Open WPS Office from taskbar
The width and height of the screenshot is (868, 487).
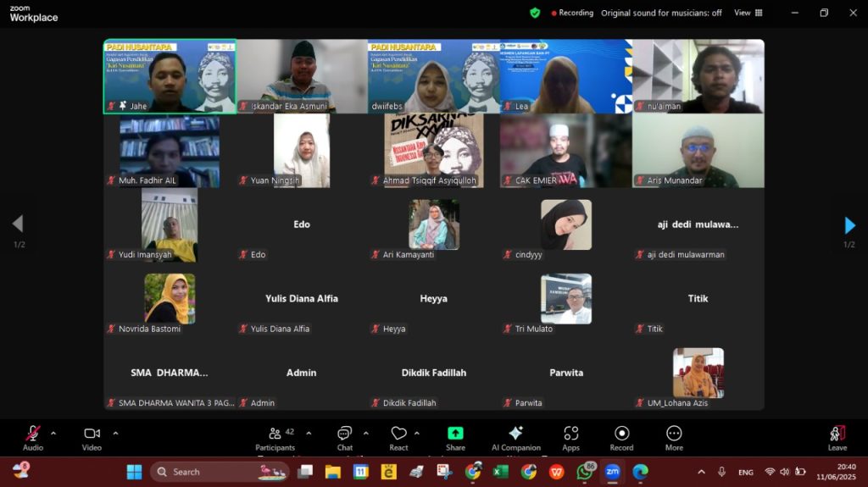coord(556,472)
